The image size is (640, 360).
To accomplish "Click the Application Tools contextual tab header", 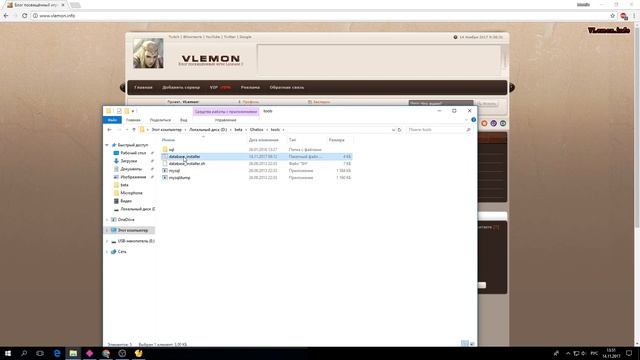I will [x=226, y=111].
